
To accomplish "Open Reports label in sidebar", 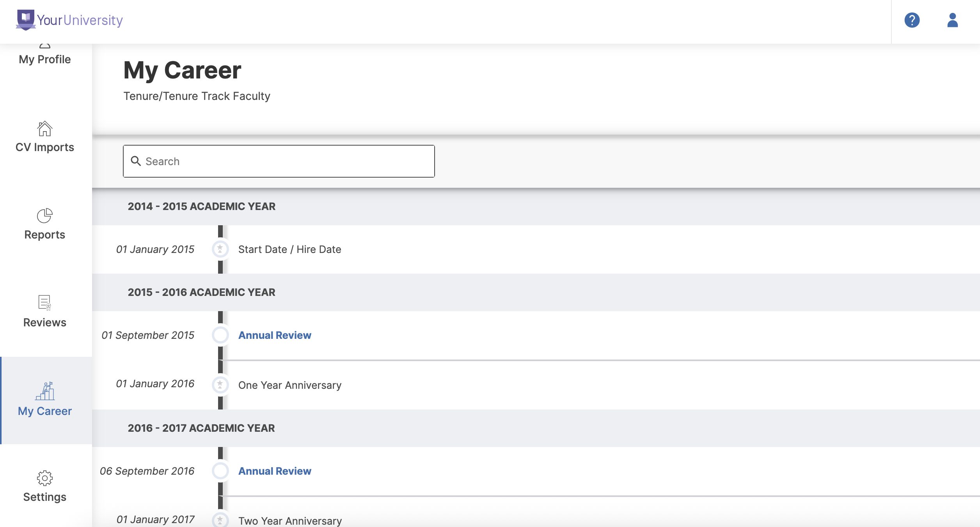I will coord(44,235).
